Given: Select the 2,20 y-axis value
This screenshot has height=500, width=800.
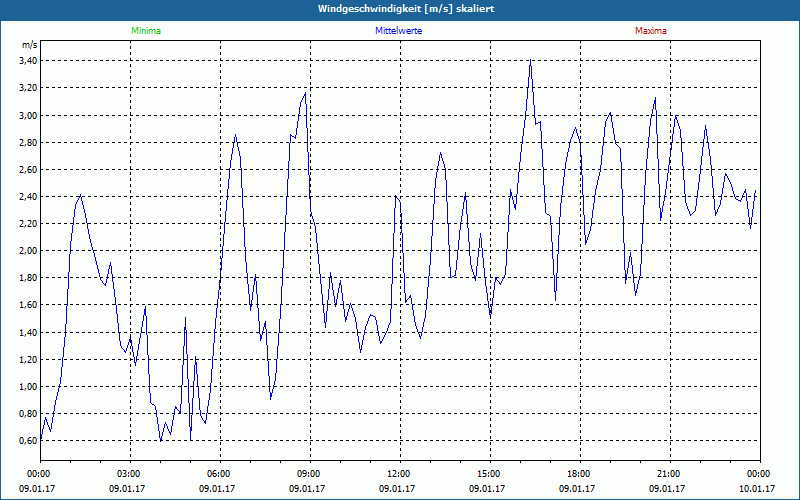Looking at the screenshot, I should pyautogui.click(x=29, y=223).
